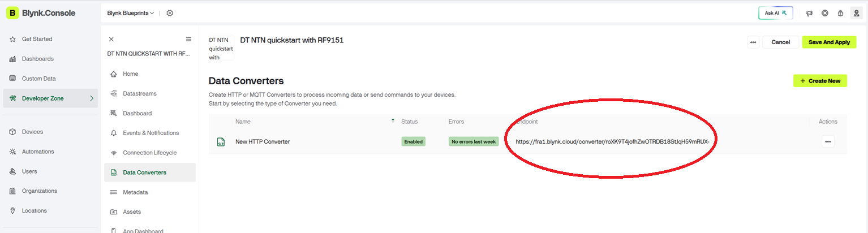Click Save And Apply
Screen dimensions: 868x233
pyautogui.click(x=829, y=42)
